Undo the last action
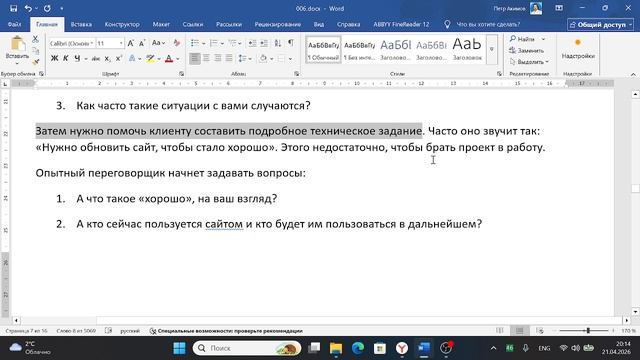The height and width of the screenshot is (360, 640). (28, 8)
